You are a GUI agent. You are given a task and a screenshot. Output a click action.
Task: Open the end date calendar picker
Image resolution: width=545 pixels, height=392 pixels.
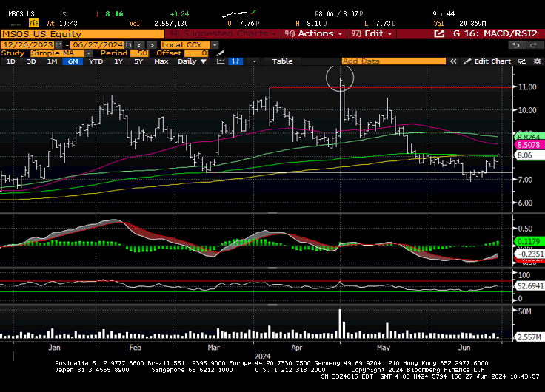pyautogui.click(x=129, y=45)
